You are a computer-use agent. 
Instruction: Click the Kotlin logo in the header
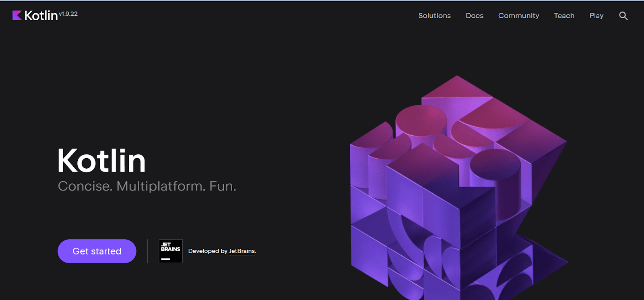pyautogui.click(x=35, y=15)
